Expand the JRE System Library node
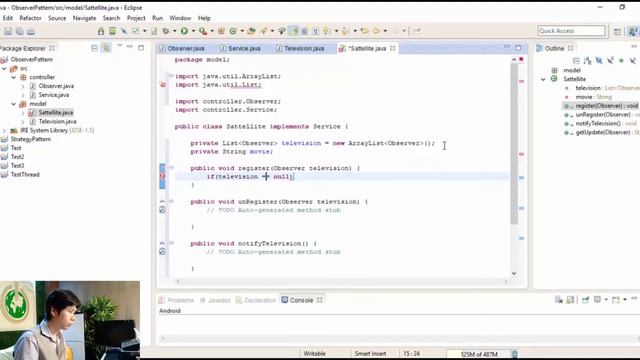The width and height of the screenshot is (640, 360). (x=4, y=131)
